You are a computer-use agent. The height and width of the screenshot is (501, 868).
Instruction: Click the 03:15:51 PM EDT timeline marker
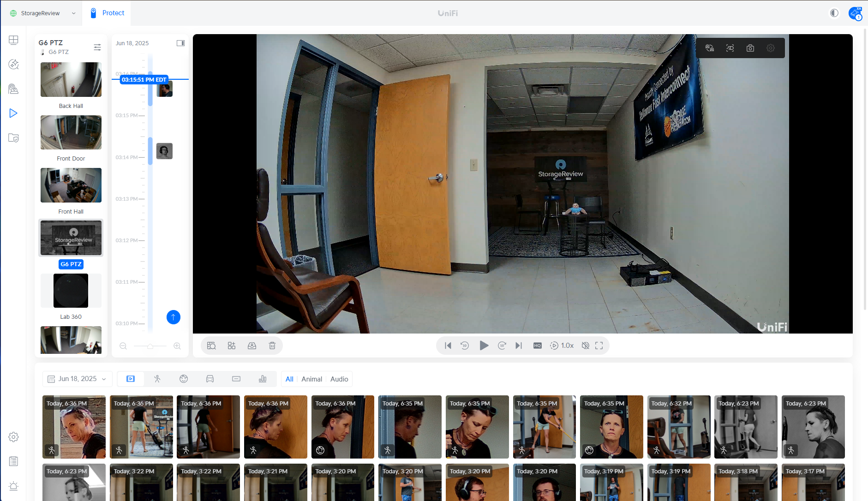[x=144, y=79]
